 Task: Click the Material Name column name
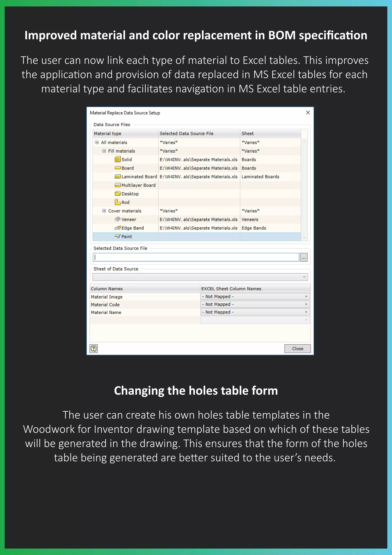coord(106,312)
